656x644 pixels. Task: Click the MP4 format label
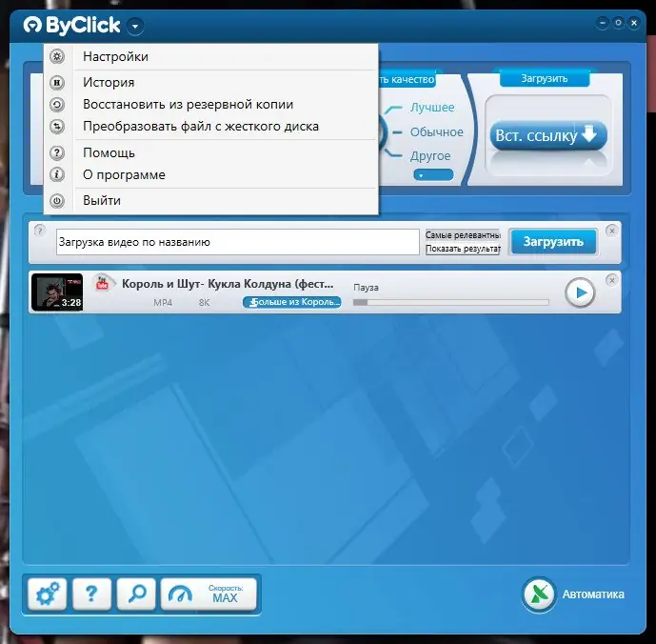(163, 302)
